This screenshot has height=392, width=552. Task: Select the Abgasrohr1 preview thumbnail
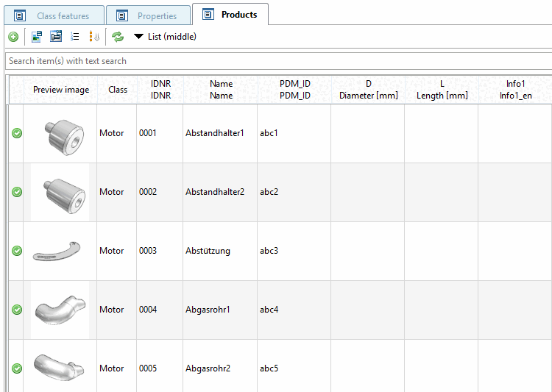[x=60, y=310]
